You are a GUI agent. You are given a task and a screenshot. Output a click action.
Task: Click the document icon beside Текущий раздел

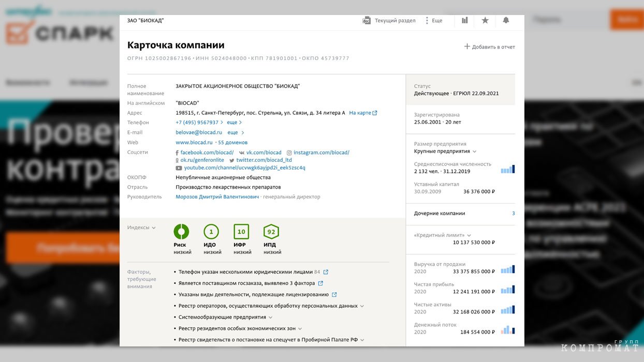click(x=367, y=20)
